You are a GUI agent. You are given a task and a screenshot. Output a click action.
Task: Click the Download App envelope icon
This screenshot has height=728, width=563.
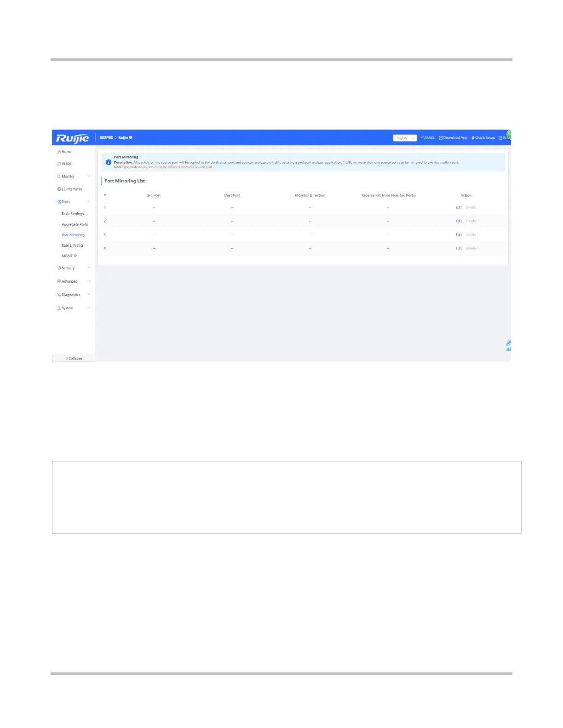(x=441, y=138)
